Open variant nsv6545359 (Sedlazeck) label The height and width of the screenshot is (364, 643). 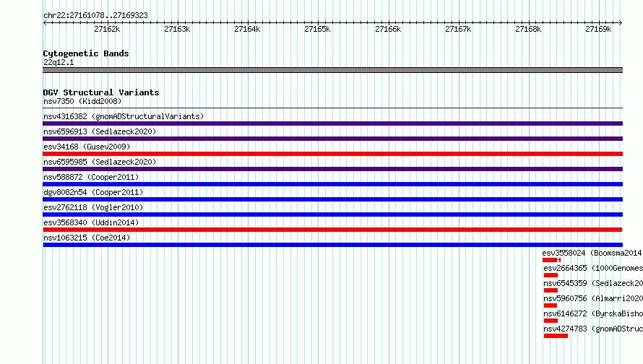[x=593, y=283]
